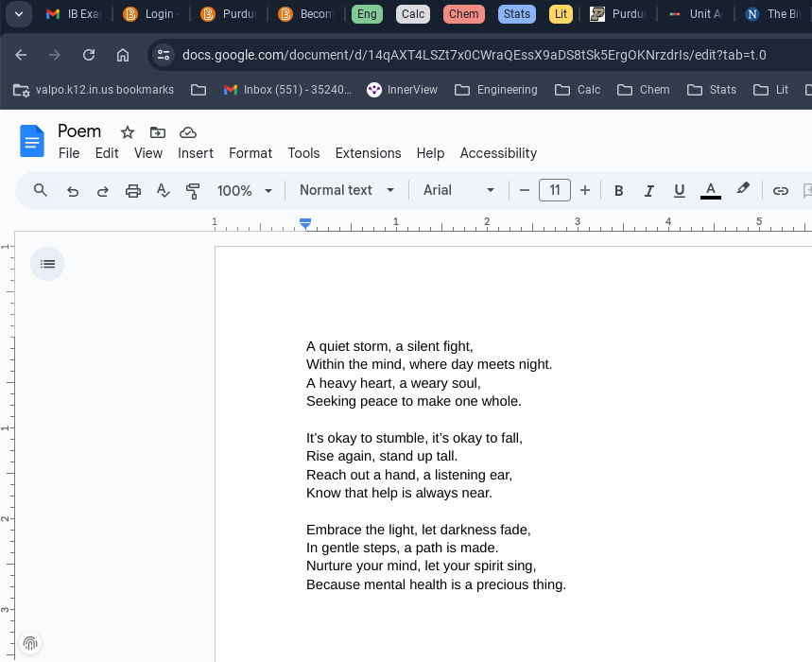Print the document using printer icon
The height and width of the screenshot is (662, 812).
[x=133, y=191]
